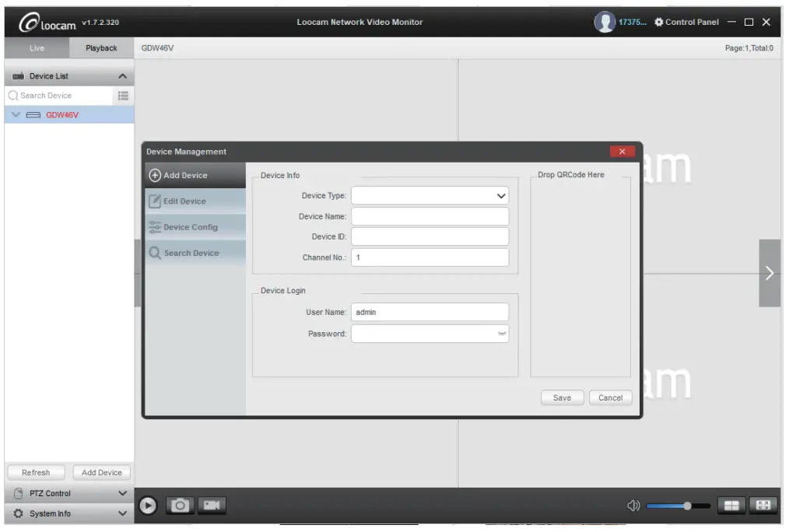Expand the PTZ Control panel

coord(122,494)
